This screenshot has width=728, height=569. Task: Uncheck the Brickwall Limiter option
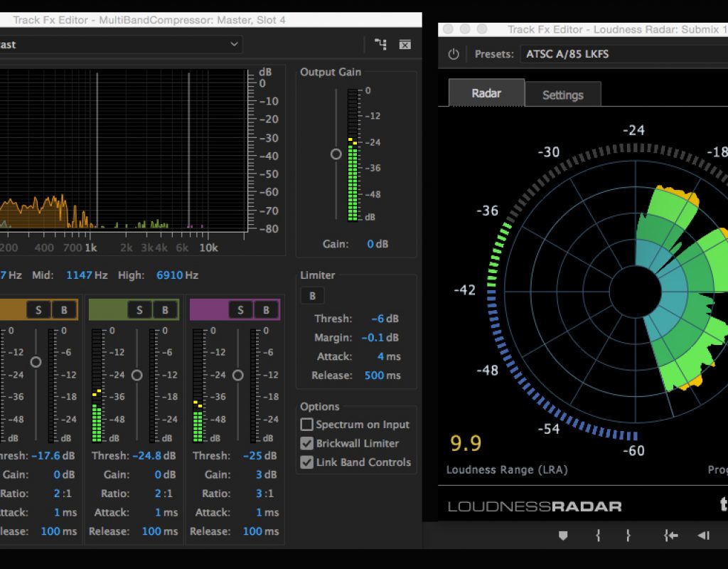pos(306,444)
